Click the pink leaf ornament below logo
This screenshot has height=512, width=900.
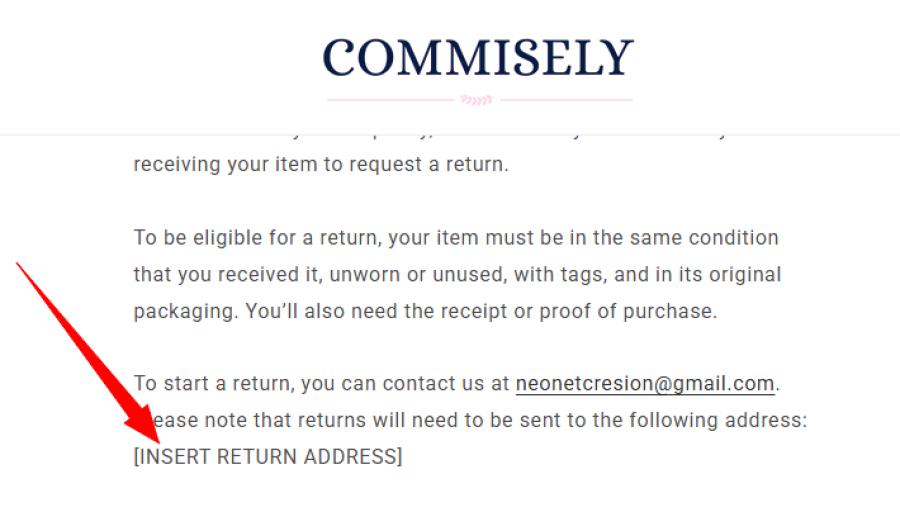pos(476,100)
